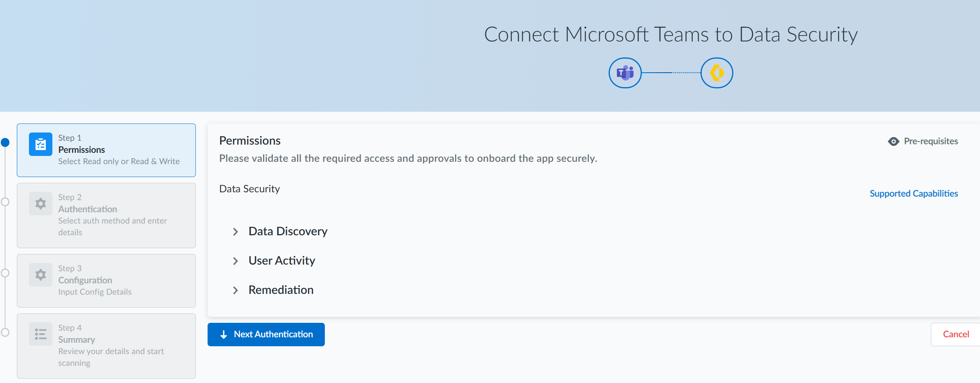Click the Pre-requisites label
This screenshot has height=383, width=980.
pyautogui.click(x=931, y=141)
